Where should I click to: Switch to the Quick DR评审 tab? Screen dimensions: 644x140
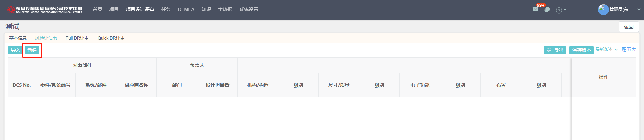click(111, 38)
